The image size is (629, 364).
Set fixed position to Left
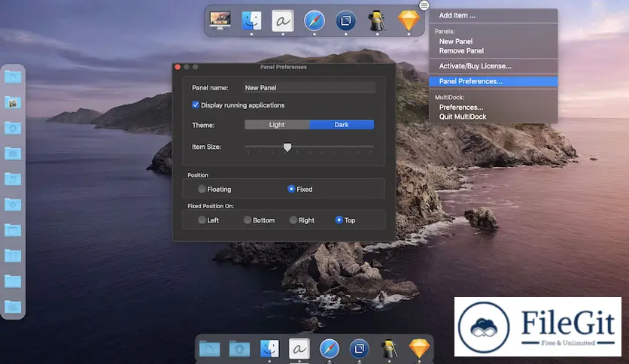[x=202, y=220]
